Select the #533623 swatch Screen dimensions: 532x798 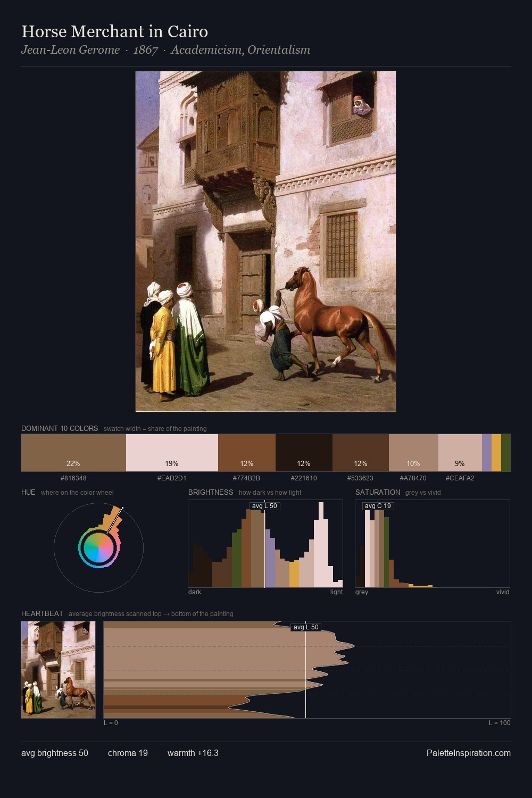[361, 453]
